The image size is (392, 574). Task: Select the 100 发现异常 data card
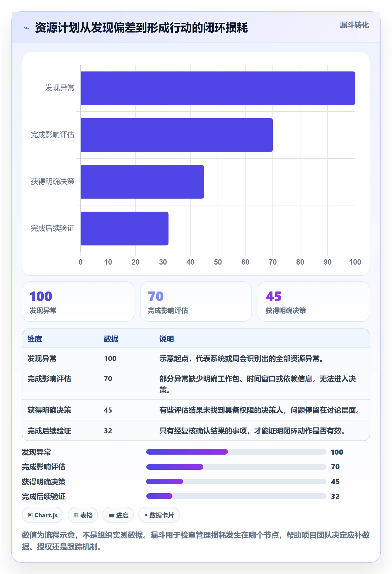78,302
